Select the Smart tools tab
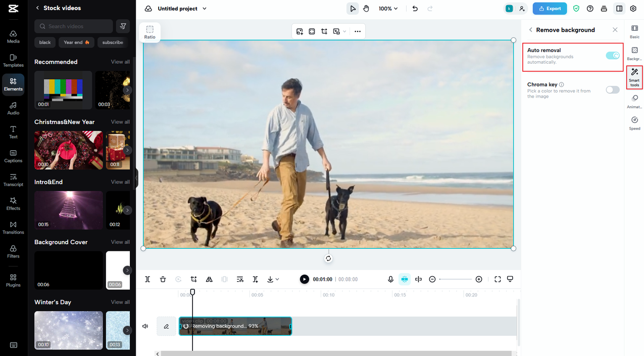 click(x=634, y=77)
